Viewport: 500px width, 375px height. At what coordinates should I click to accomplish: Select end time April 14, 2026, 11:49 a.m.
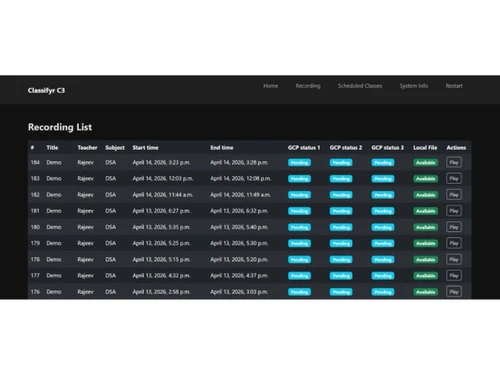[240, 195]
